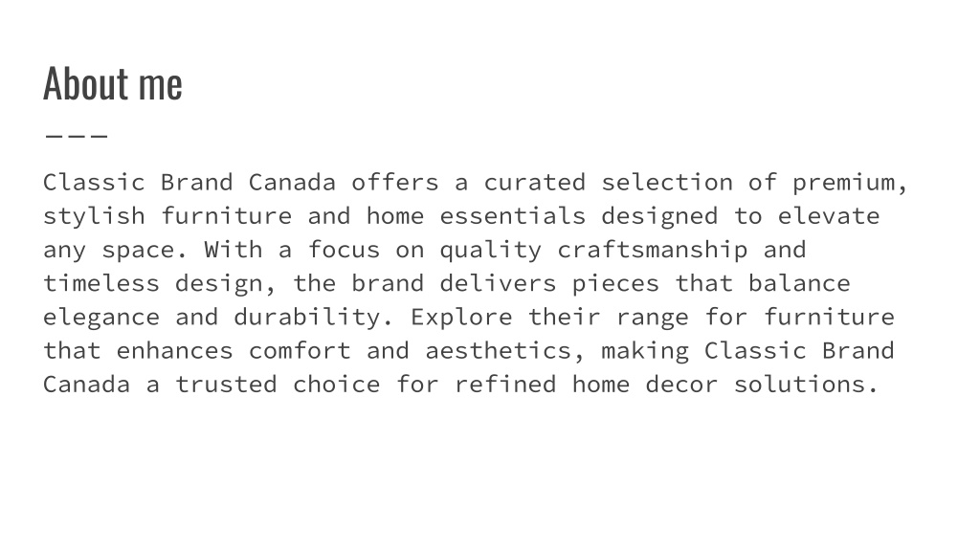Click the word "stylish" in the body text
Screen dimensions: 980x551
pyautogui.click(x=94, y=215)
